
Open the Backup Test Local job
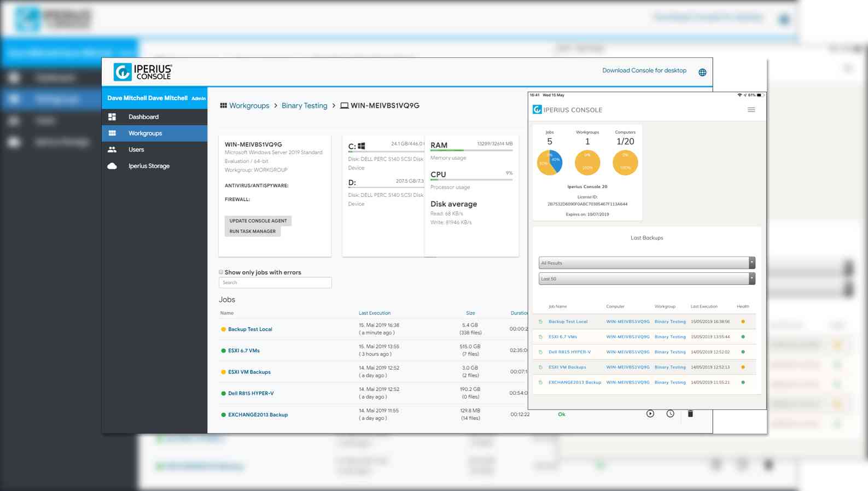pos(250,329)
